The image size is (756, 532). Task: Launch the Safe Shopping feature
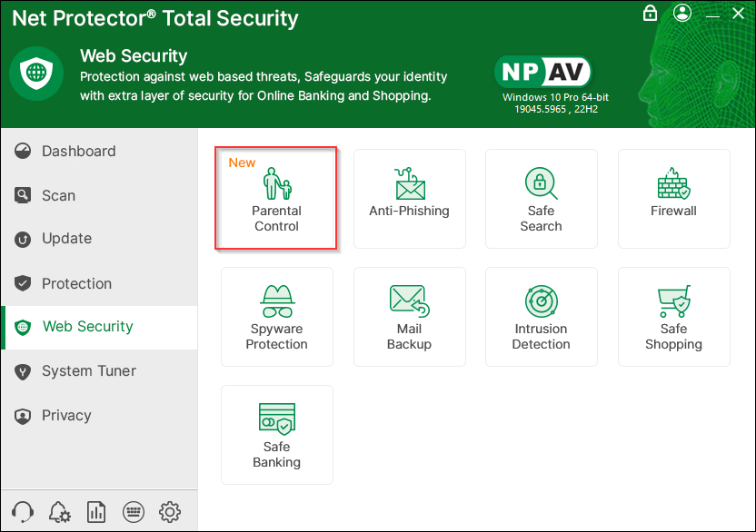673,317
